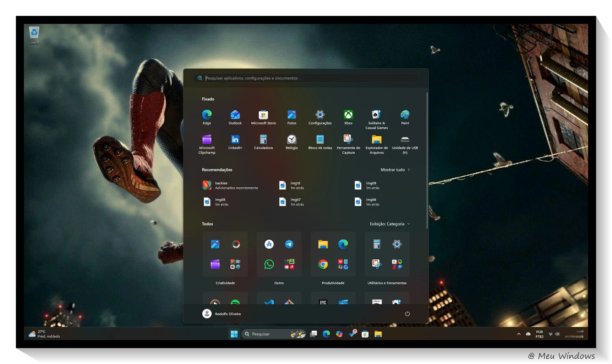Launch Calculadora app
This screenshot has height=364, width=612.
(263, 140)
